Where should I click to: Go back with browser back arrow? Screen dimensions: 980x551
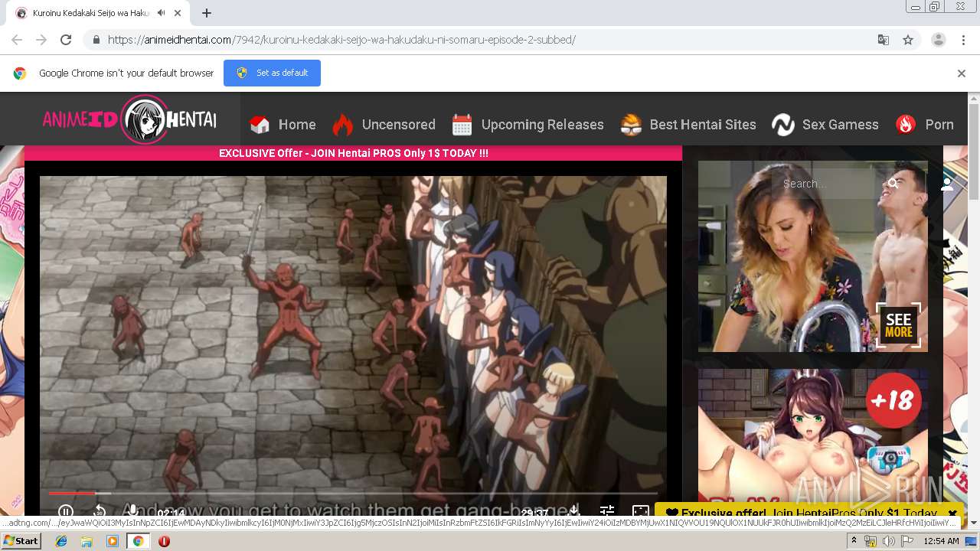[17, 40]
